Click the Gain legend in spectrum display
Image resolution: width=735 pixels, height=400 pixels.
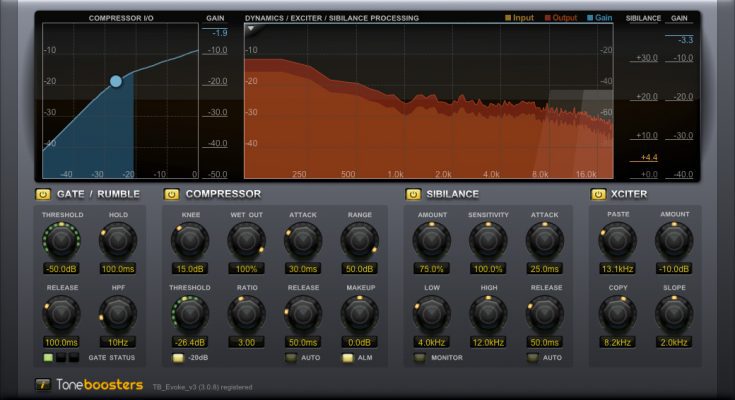[601, 18]
